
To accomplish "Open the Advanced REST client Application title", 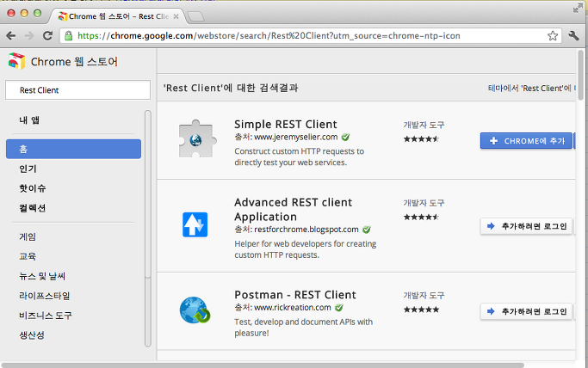I will point(294,210).
